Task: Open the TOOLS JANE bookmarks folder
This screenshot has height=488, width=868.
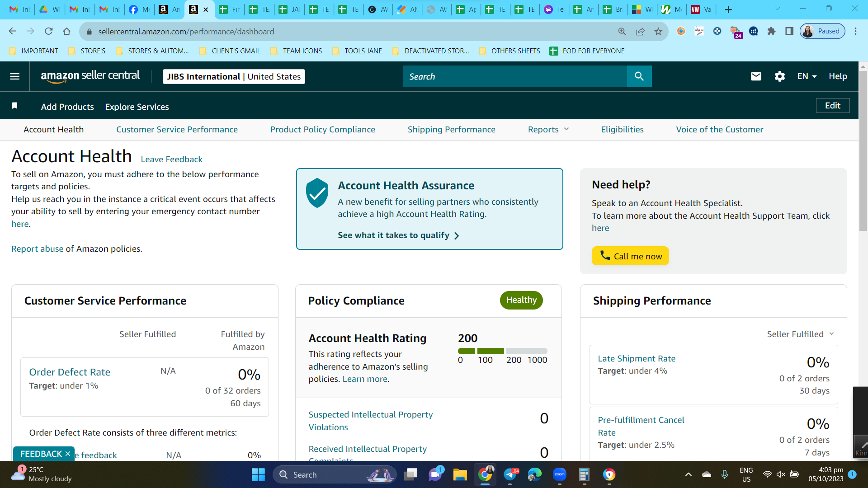Action: 357,51
